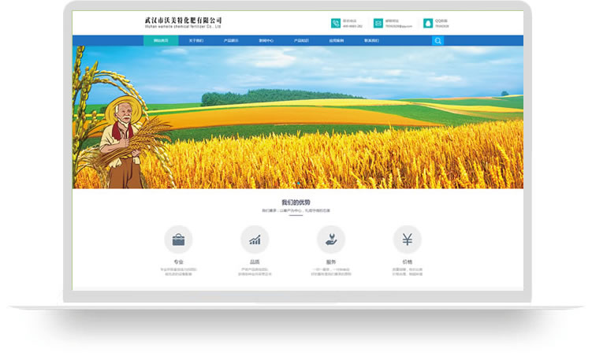Click the briefcase icon above 专业

[x=178, y=240]
